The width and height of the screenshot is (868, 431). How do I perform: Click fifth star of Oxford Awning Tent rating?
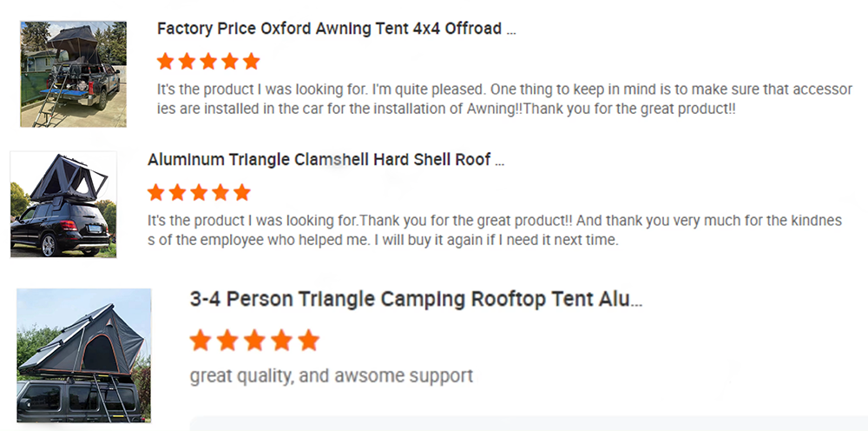pos(251,62)
